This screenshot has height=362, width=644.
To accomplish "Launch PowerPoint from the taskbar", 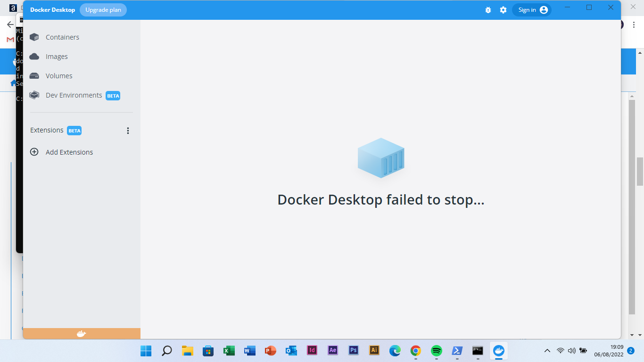I will click(x=270, y=351).
